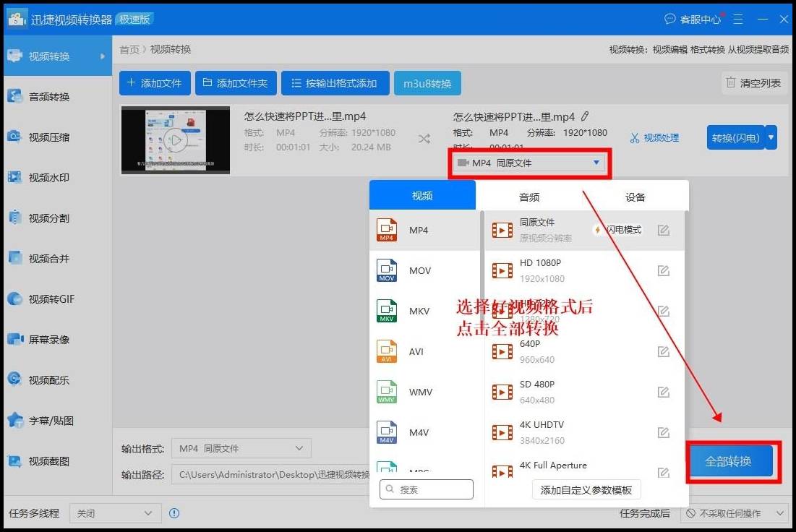
Task: Switch to the 视频 tab
Action: point(422,195)
